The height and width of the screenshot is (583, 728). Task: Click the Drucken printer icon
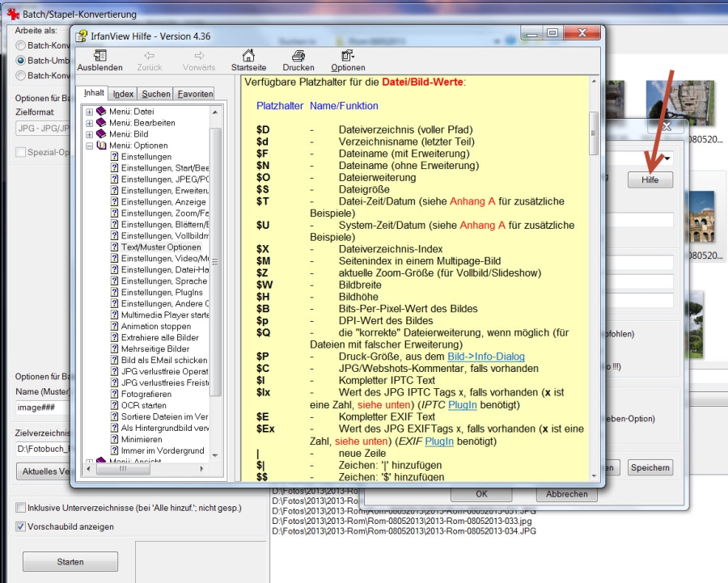click(298, 56)
